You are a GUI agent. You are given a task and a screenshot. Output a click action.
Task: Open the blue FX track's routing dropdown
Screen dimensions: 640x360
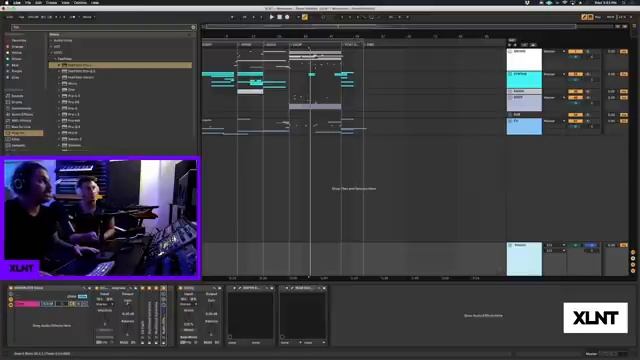point(554,121)
